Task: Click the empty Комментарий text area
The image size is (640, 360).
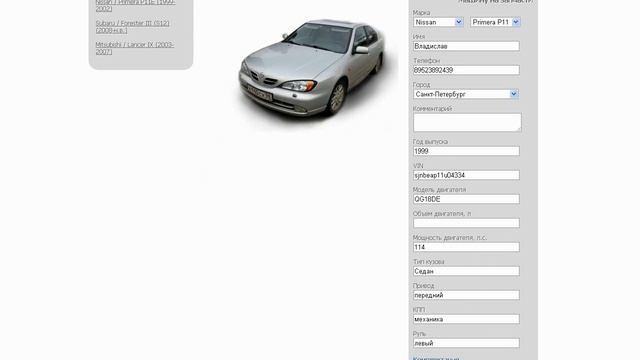Action: click(467, 122)
